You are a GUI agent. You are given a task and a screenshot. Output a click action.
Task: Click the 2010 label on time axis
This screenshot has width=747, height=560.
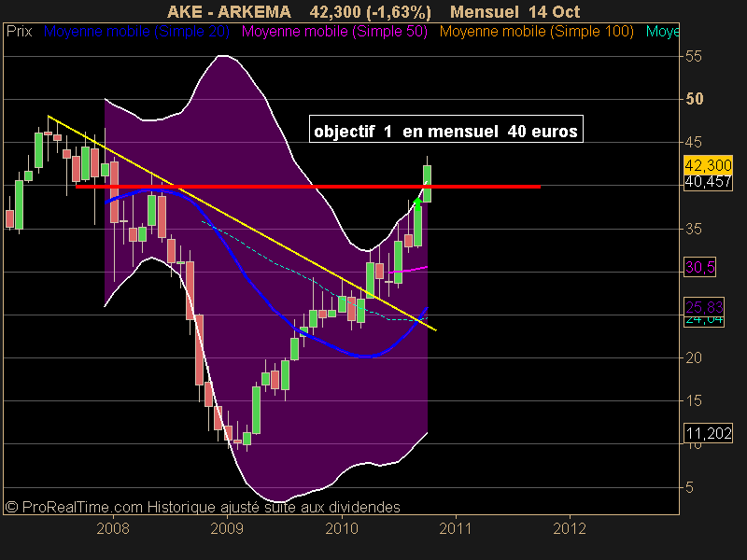coord(342,528)
